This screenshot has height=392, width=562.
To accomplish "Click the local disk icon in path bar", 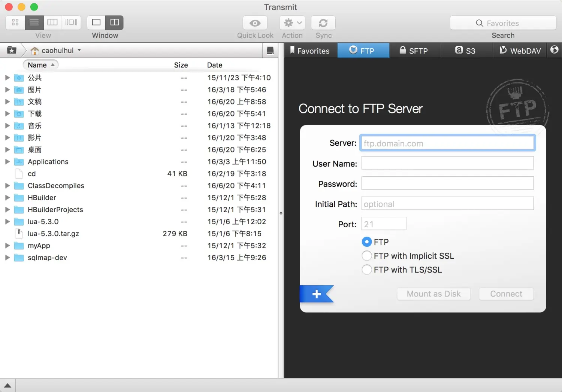I will pos(270,51).
